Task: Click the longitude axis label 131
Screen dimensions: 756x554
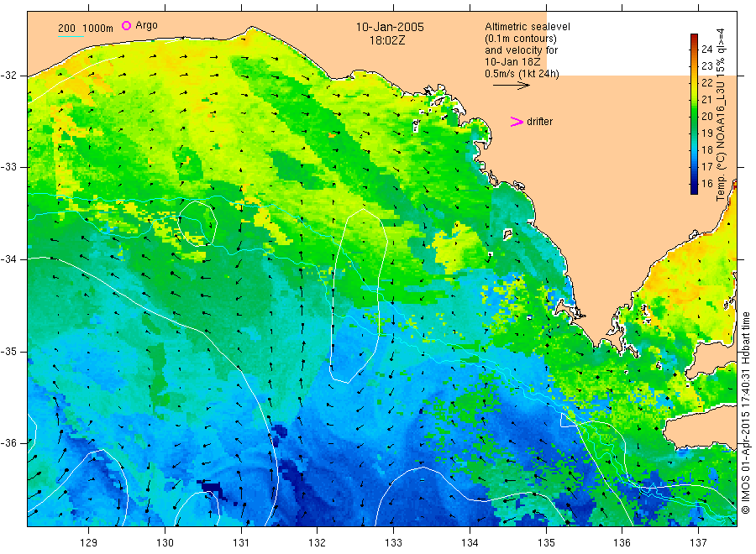Action: [x=241, y=543]
